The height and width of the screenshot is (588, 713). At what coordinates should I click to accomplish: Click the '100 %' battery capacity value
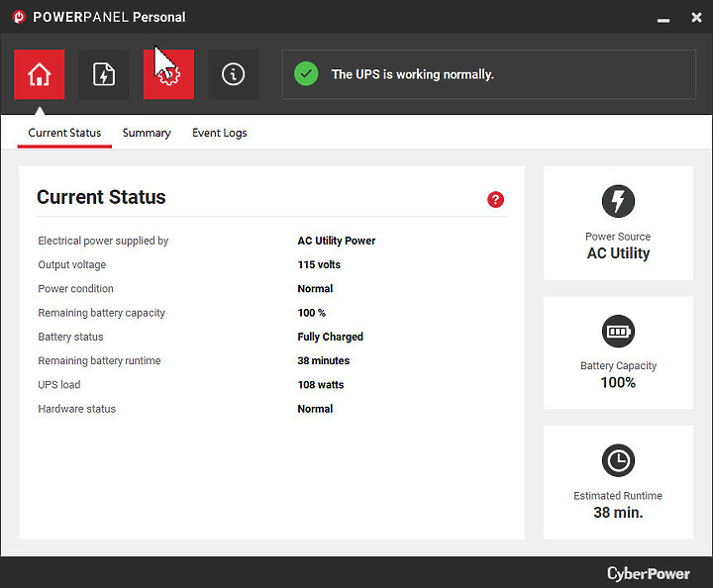point(312,313)
